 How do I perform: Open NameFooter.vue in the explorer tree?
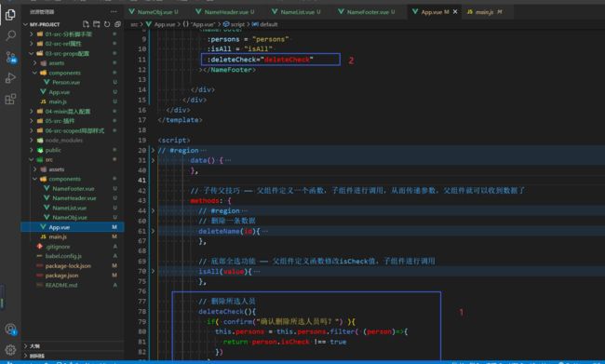(x=73, y=188)
